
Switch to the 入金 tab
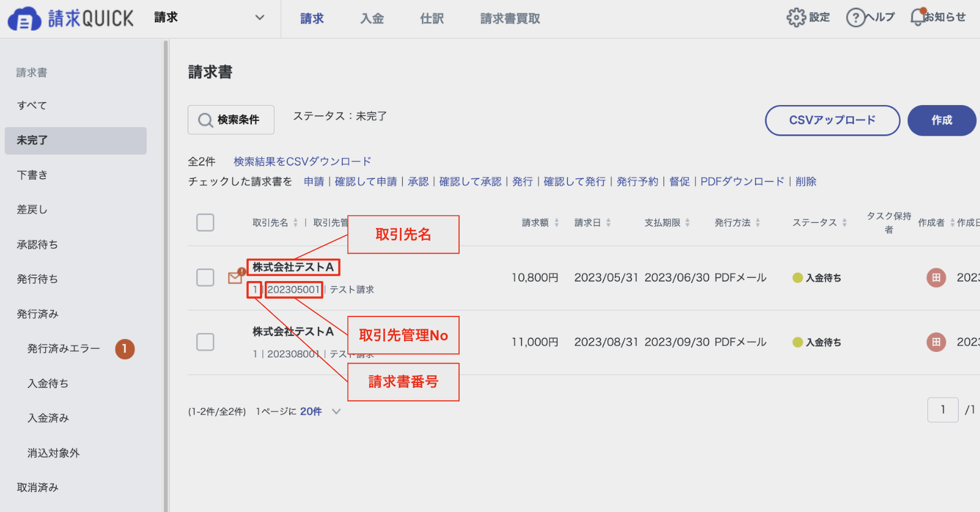(x=372, y=19)
